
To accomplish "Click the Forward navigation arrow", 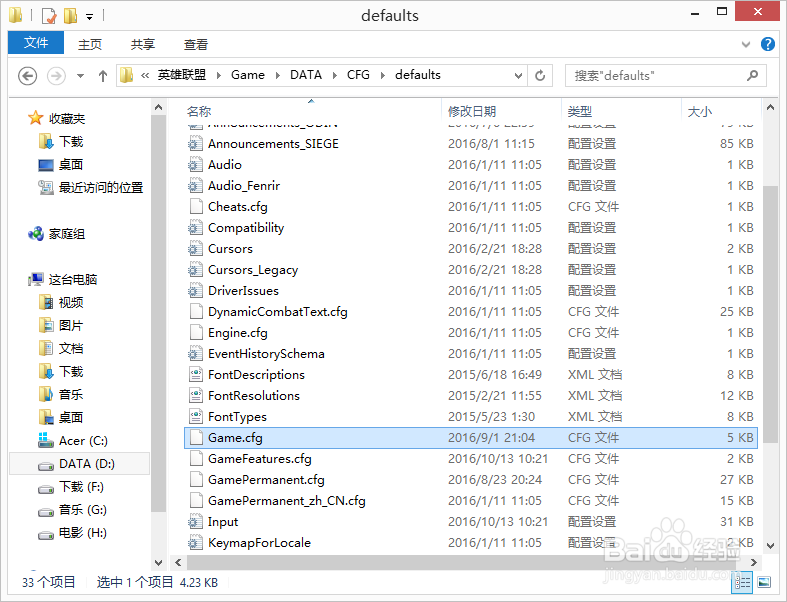I will coord(56,76).
